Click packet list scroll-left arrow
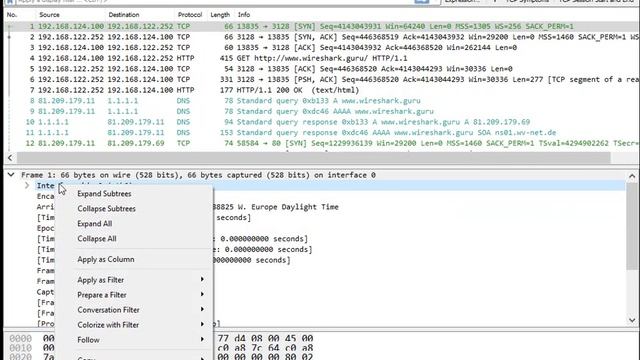Image resolution: width=640 pixels, height=360 pixels. click(x=10, y=158)
